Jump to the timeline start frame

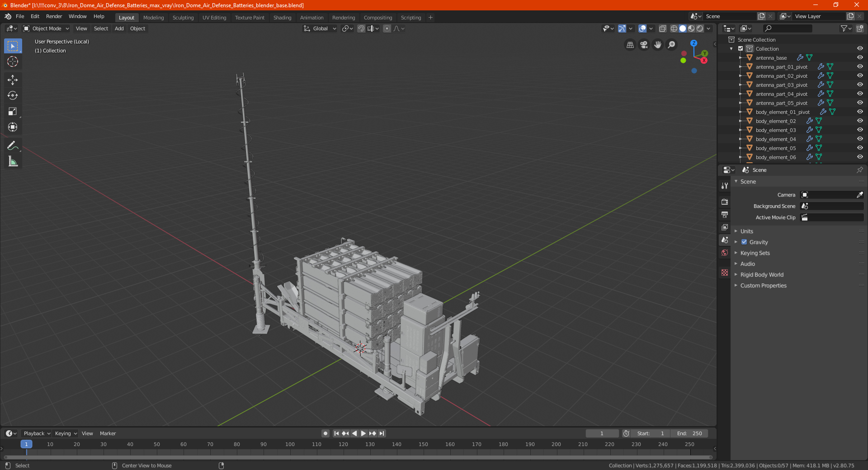click(336, 433)
